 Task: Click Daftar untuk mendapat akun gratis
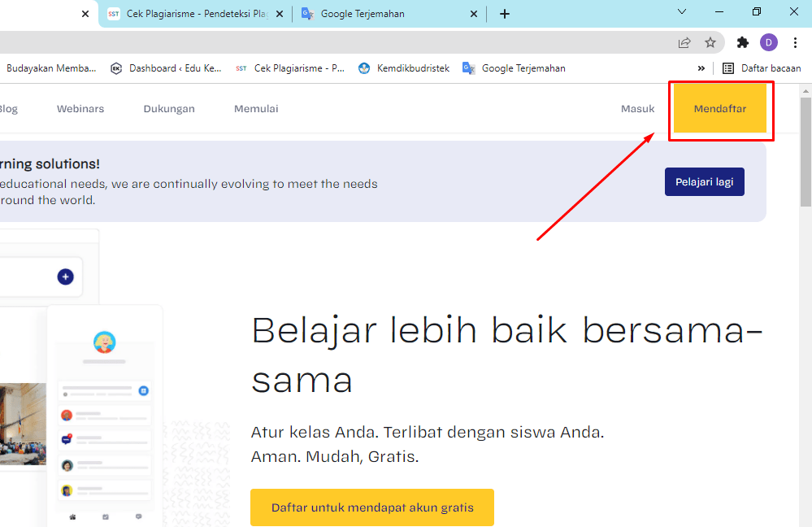[371, 507]
